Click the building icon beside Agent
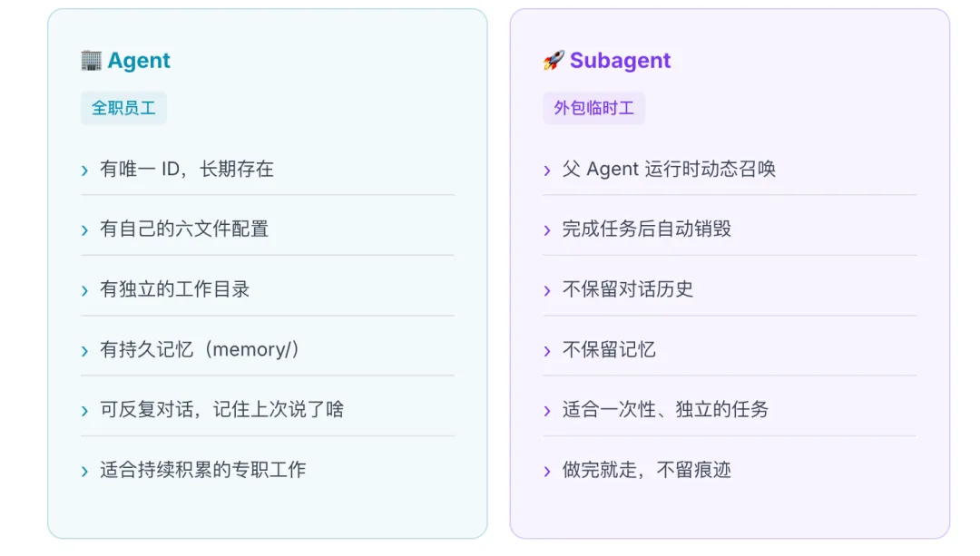Image resolution: width=980 pixels, height=556 pixels. (91, 61)
